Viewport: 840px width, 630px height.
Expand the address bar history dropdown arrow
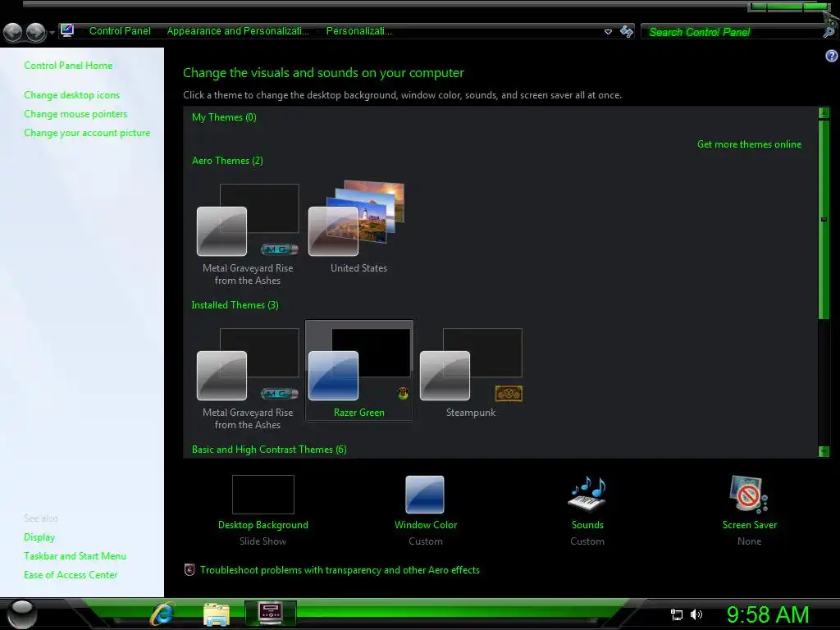[608, 32]
